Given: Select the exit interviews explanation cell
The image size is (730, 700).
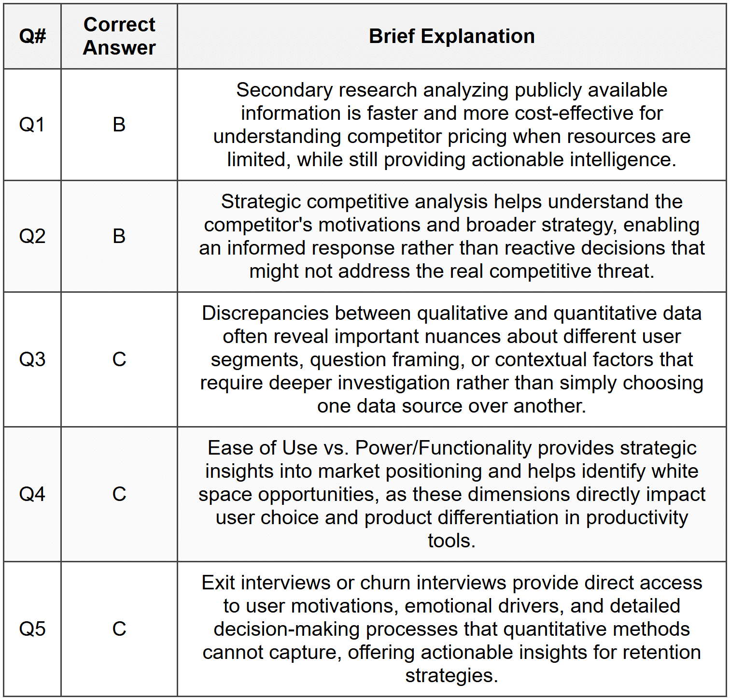Looking at the screenshot, I should tap(451, 629).
